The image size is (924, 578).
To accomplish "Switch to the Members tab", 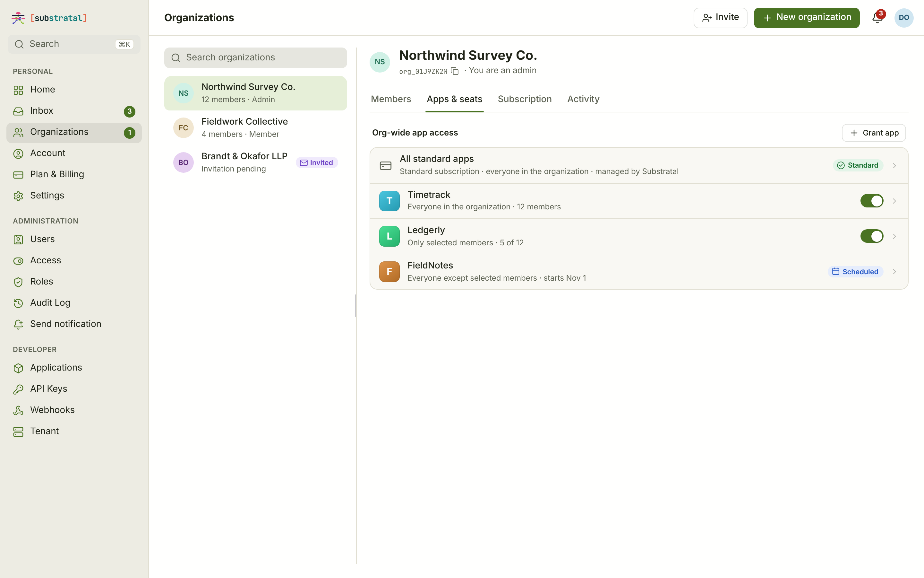I will pos(390,100).
